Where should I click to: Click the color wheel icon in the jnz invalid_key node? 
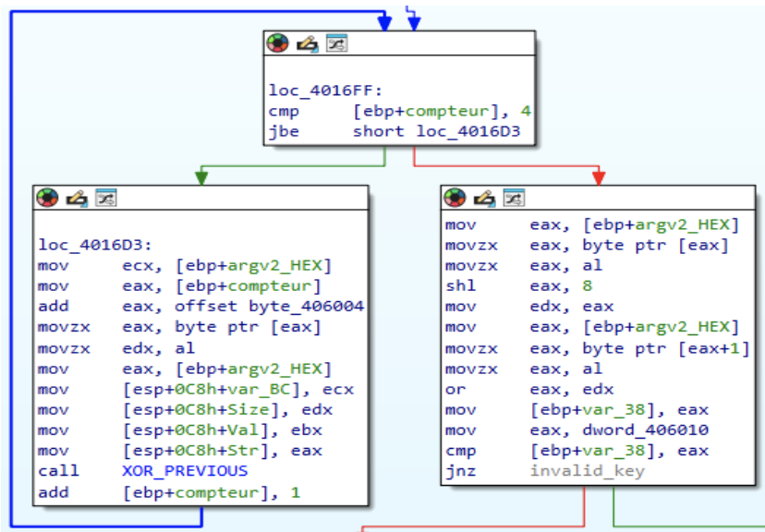pyautogui.click(x=454, y=198)
